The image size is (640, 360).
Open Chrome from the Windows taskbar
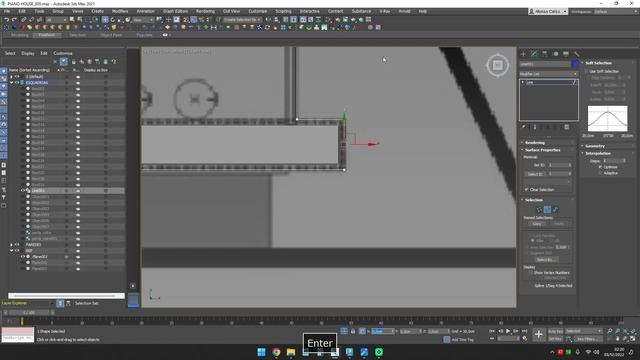tap(276, 352)
